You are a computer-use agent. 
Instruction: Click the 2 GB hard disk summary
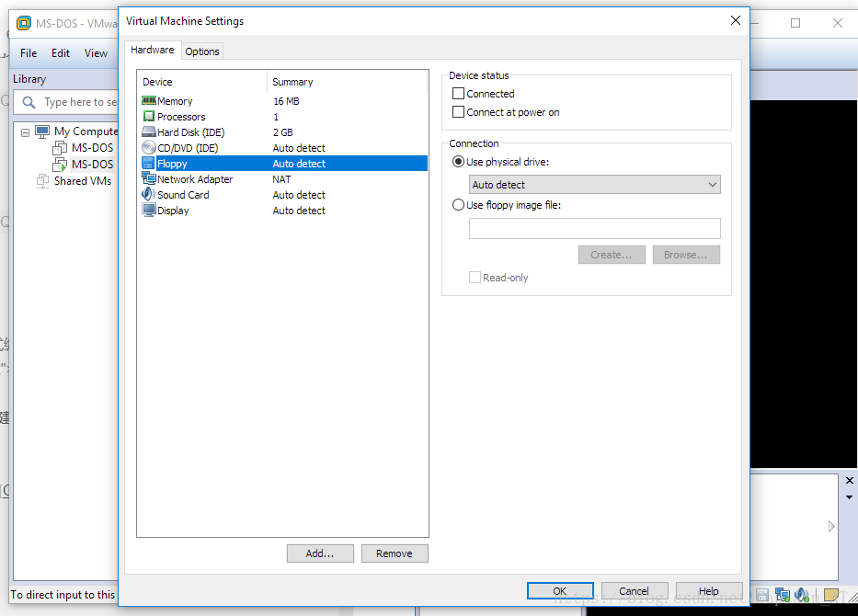point(283,132)
